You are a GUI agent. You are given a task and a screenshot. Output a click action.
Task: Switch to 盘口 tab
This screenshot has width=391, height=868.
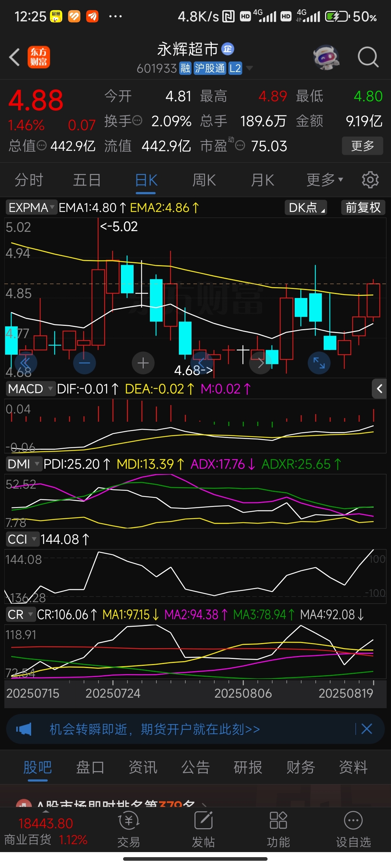point(90,767)
